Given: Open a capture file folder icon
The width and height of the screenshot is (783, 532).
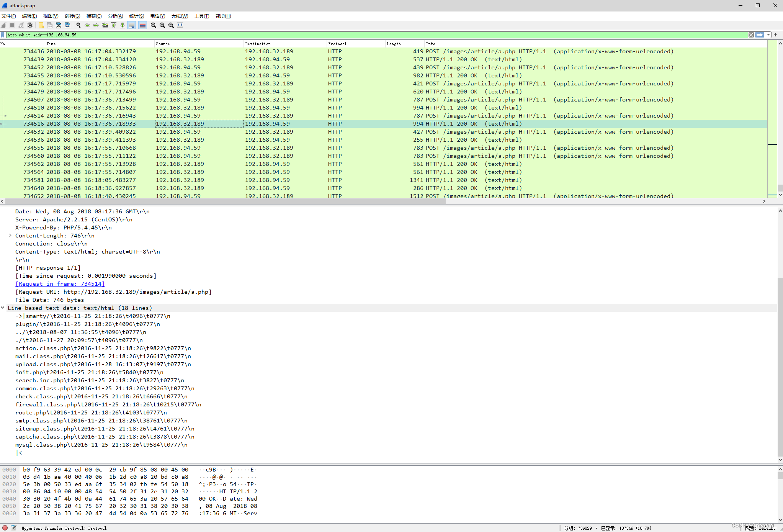Looking at the screenshot, I should pos(41,25).
